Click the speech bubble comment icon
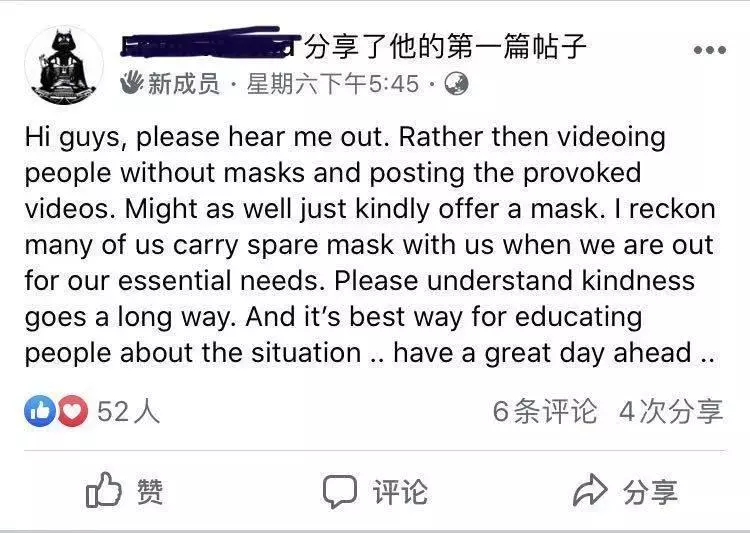The image size is (750, 533). pos(340,491)
